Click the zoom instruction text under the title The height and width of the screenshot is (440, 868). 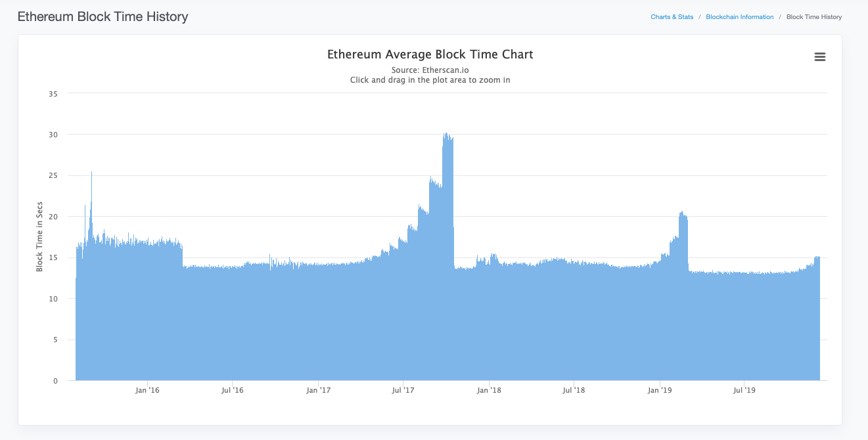430,80
